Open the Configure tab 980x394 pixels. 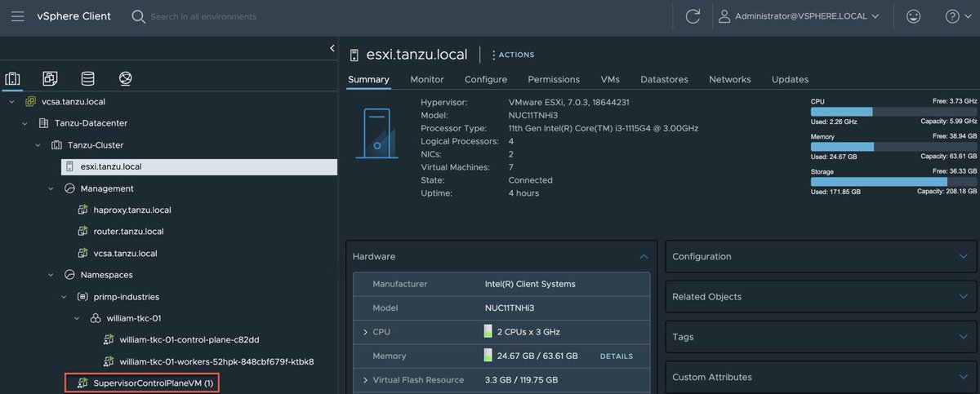[x=486, y=79]
